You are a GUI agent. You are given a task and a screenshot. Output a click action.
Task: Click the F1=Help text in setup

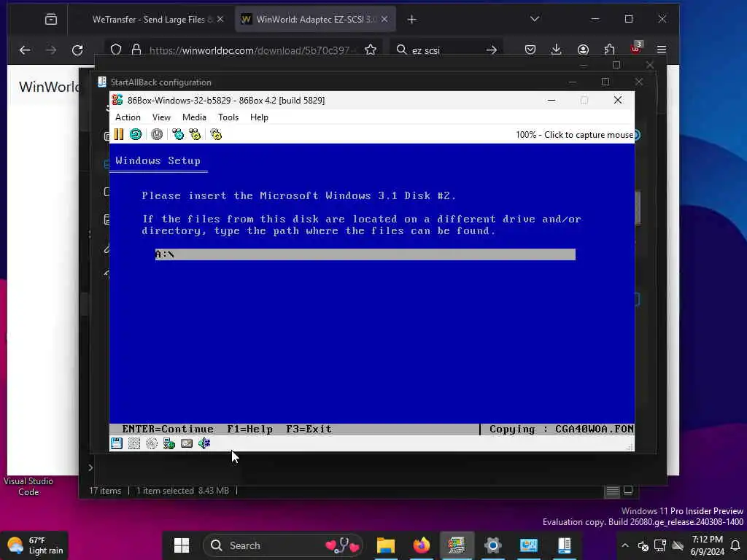[x=249, y=429]
